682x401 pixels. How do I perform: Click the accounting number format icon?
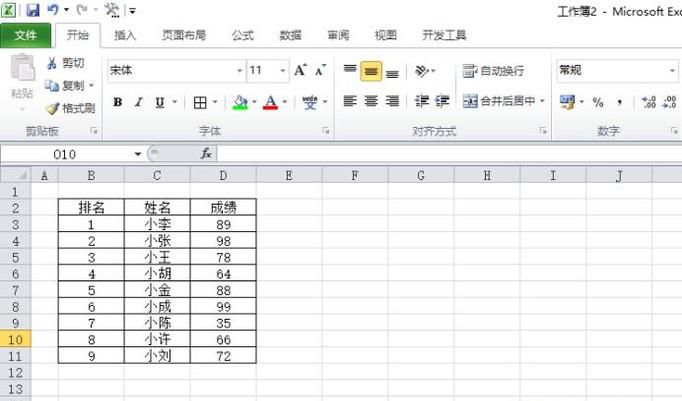tap(567, 102)
